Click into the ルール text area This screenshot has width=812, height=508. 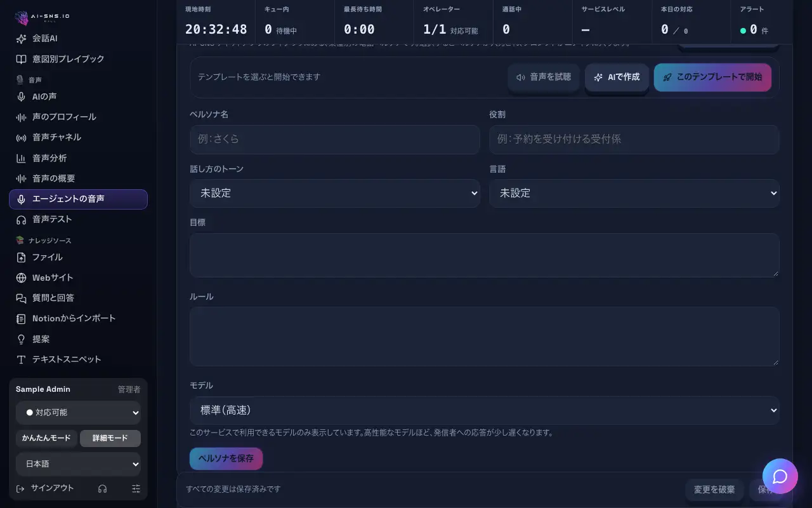485,336
